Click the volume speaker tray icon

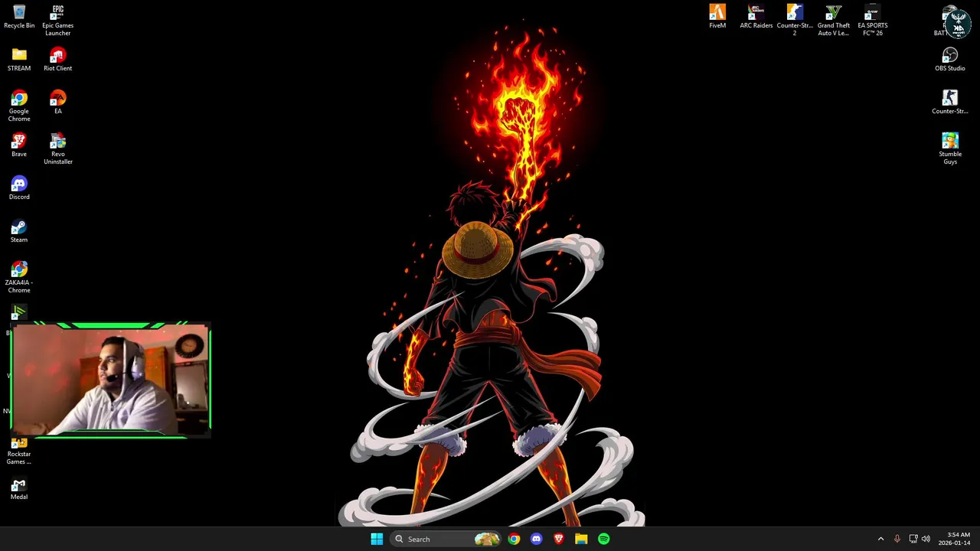tap(926, 539)
